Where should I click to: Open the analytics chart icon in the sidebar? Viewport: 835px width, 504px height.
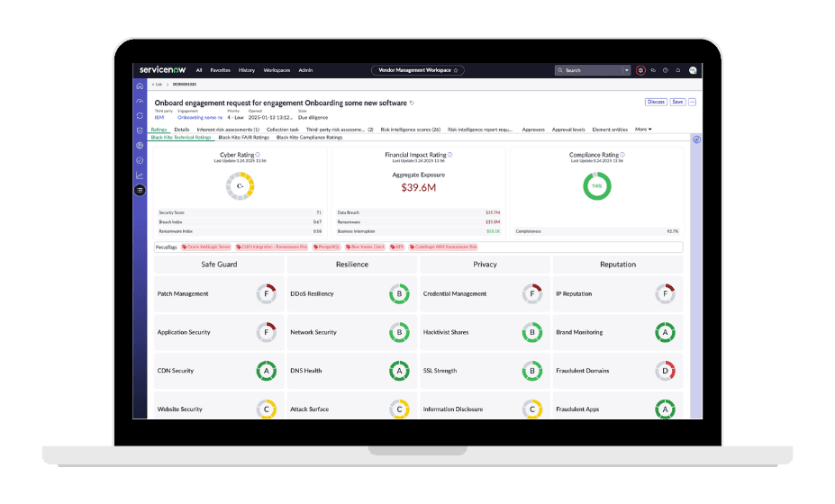tap(140, 175)
